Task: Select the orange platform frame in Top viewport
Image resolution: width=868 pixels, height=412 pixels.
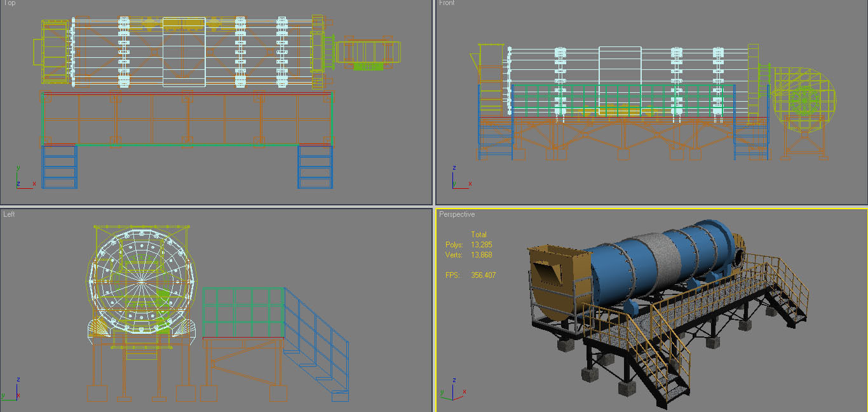Action: point(187,118)
